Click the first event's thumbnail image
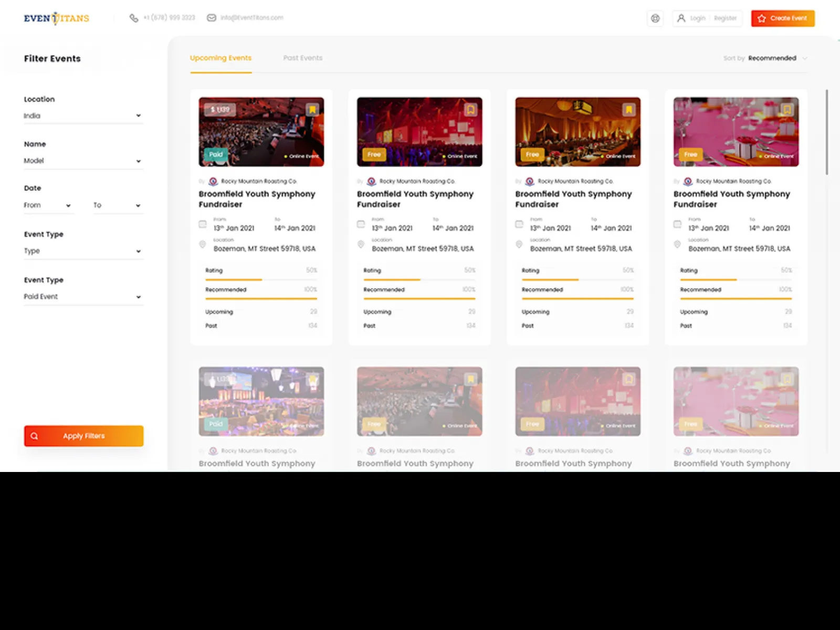Viewport: 840px width, 630px height. [x=261, y=131]
